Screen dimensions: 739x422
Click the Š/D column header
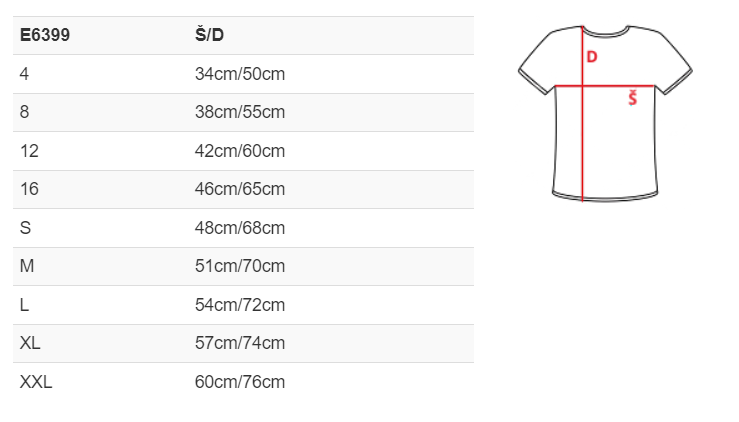click(209, 34)
